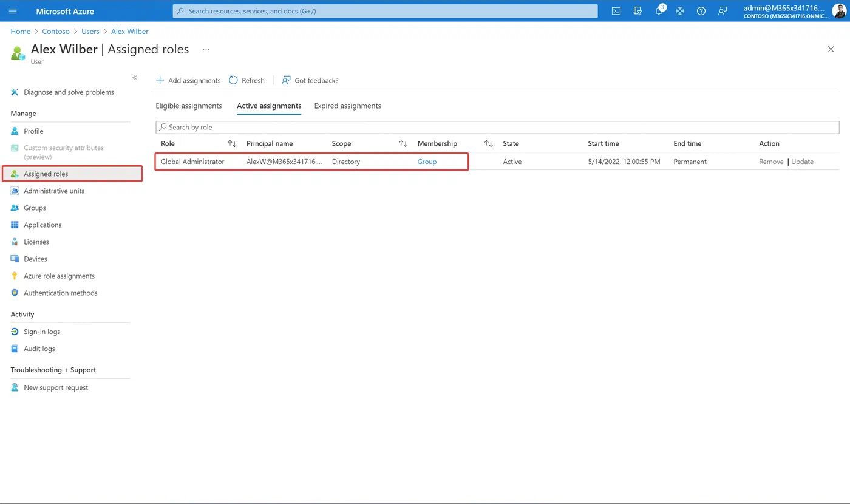
Task: Collapse the left navigation menu
Action: click(135, 78)
